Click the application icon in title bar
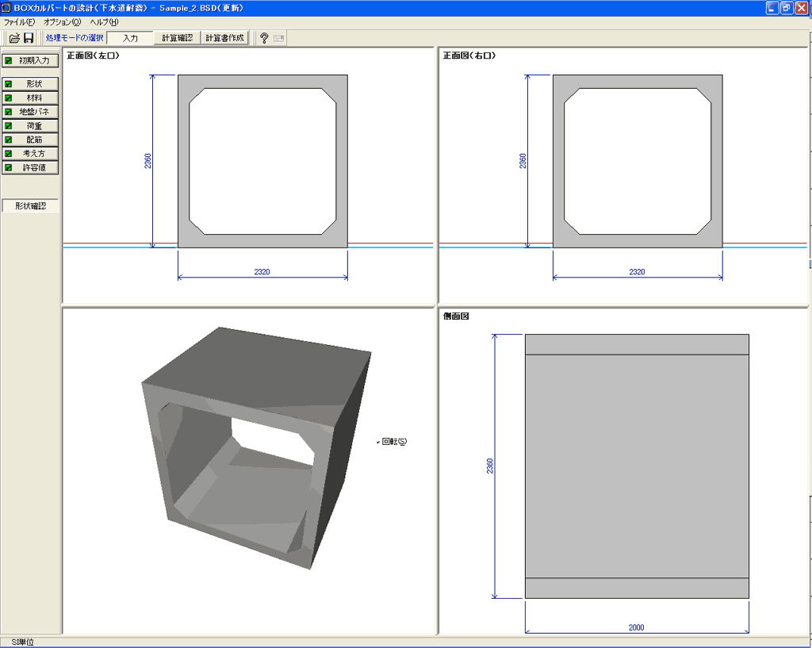The height and width of the screenshot is (648, 812). click(x=6, y=7)
